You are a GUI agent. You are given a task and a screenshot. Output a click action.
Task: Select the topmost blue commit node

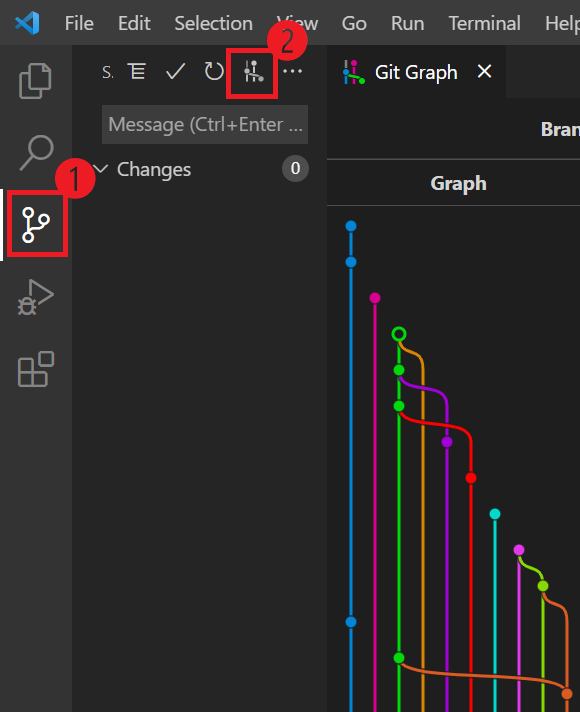click(x=351, y=226)
